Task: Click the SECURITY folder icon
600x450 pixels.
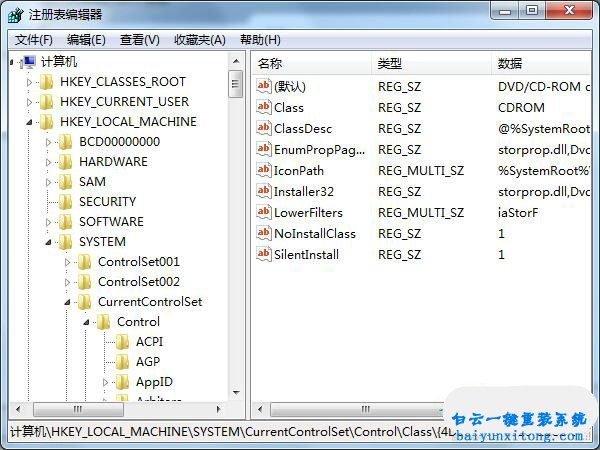Action: 66,202
